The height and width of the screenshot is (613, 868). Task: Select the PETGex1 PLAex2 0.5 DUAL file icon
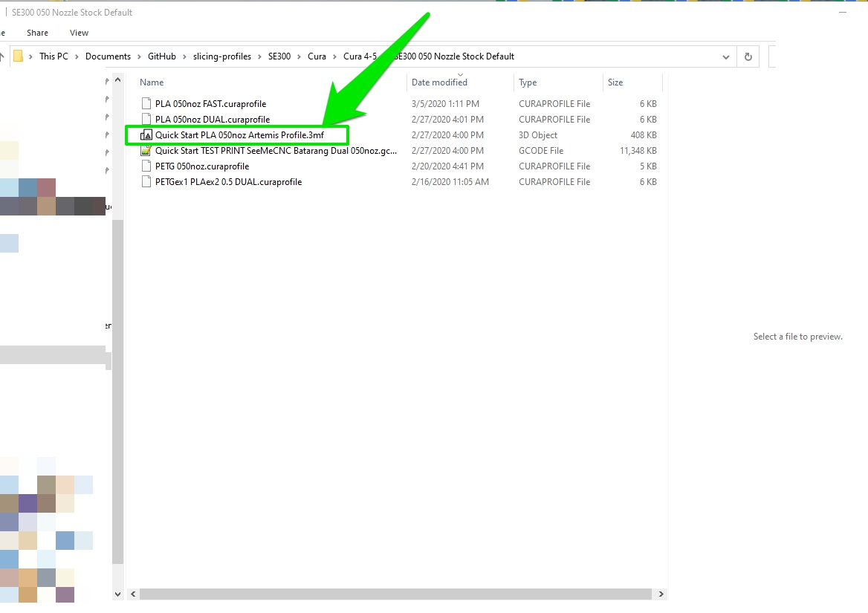[146, 182]
